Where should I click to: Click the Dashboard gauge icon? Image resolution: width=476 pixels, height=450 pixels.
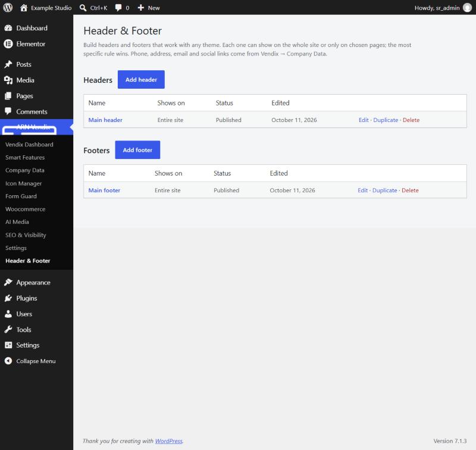point(8,28)
